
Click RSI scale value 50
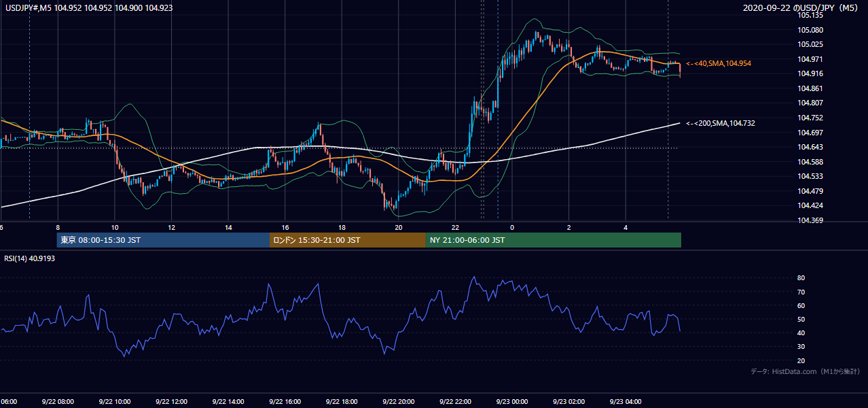(x=801, y=319)
